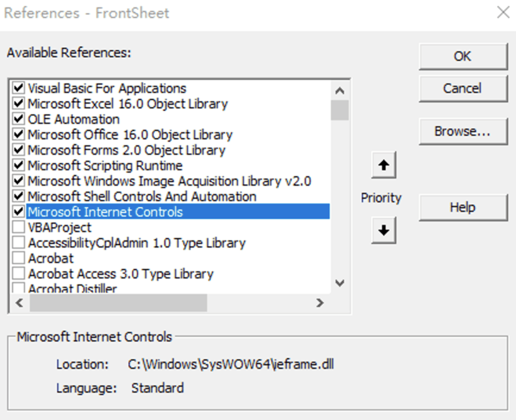Click the horizontal scroll right arrow

coord(320,303)
